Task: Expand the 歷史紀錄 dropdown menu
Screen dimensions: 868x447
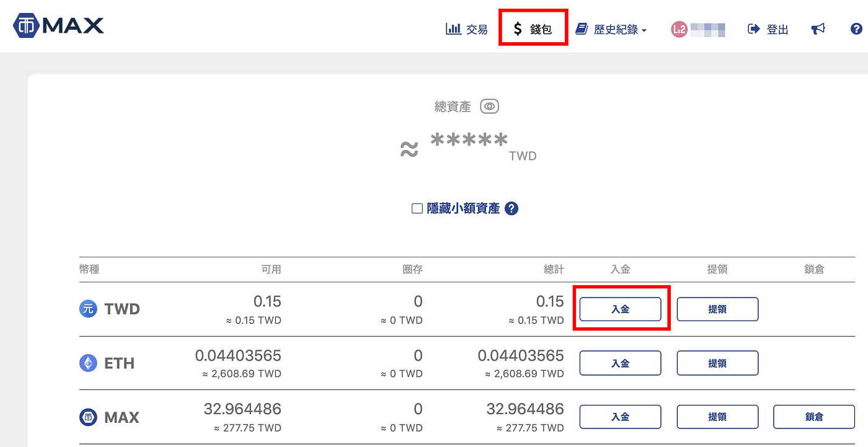Action: [x=611, y=29]
